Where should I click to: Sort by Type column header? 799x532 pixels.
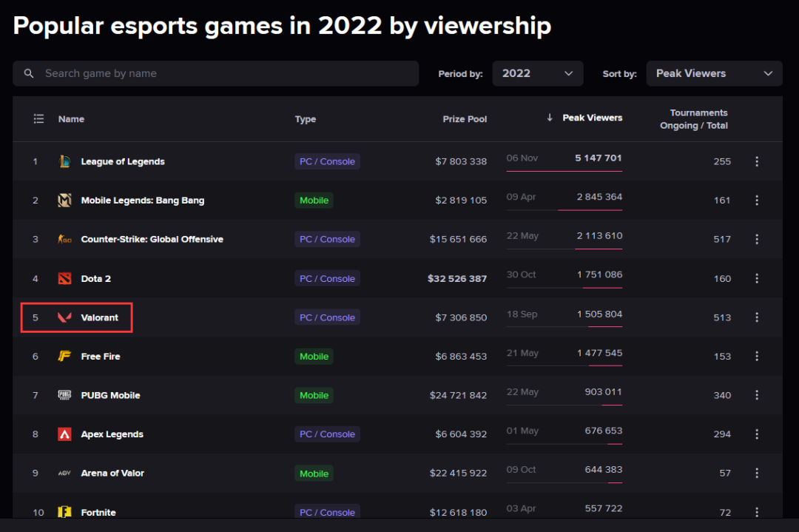(x=306, y=118)
